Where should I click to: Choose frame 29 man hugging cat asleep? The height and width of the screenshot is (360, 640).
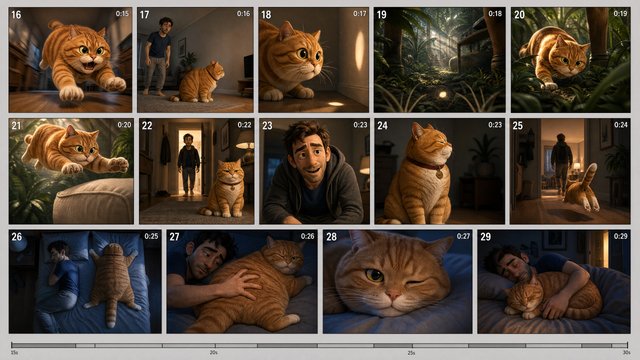554,282
